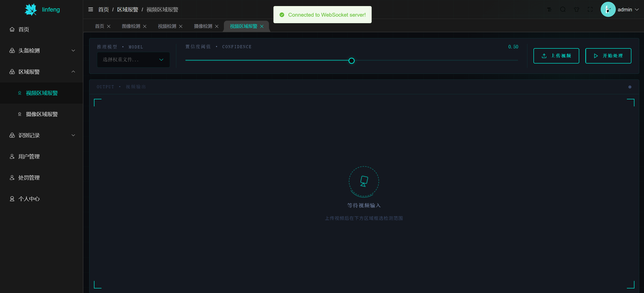The image size is (644, 293).
Task: Open the font size settings icon
Action: (549, 10)
